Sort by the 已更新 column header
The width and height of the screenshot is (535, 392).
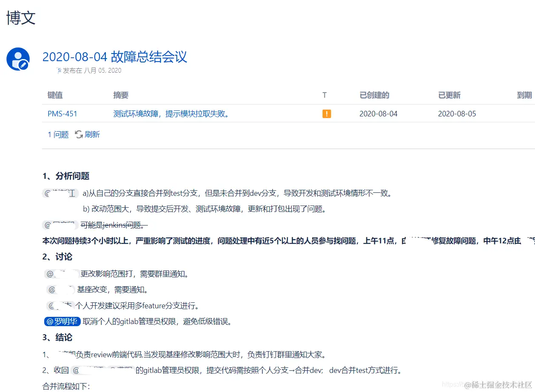450,95
